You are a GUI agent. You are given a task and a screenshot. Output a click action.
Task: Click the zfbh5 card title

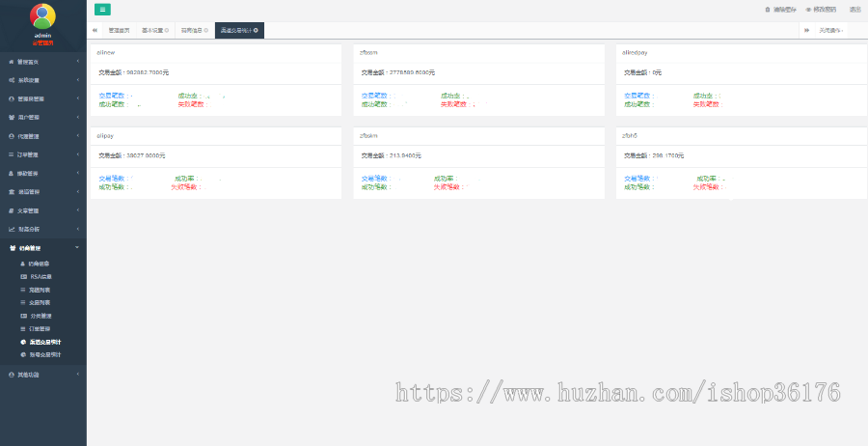coord(630,136)
